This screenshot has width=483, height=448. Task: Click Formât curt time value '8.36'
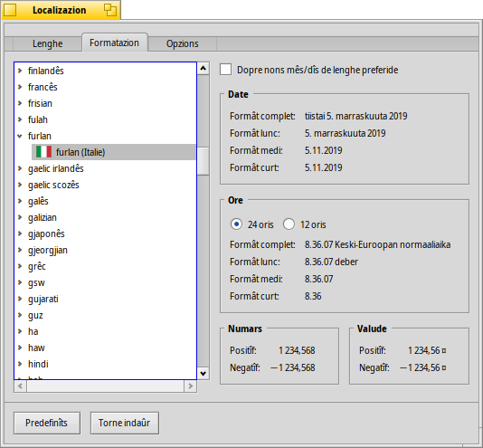click(x=313, y=296)
